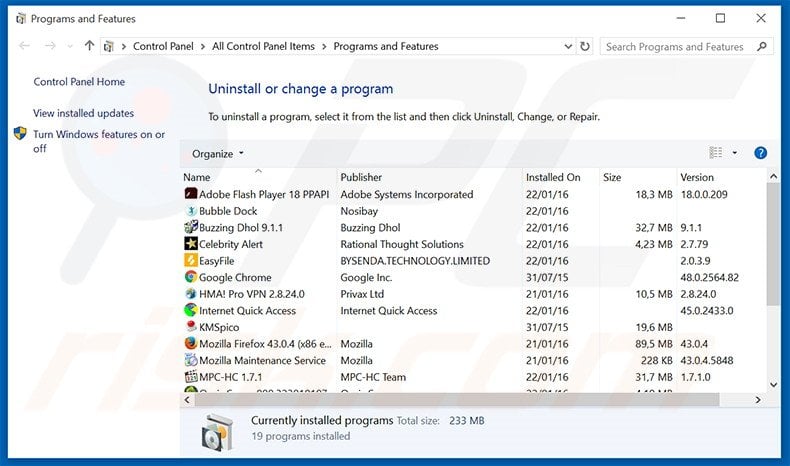The height and width of the screenshot is (466, 790).
Task: Click version 43.0.4.5848 cell
Action: (x=707, y=361)
